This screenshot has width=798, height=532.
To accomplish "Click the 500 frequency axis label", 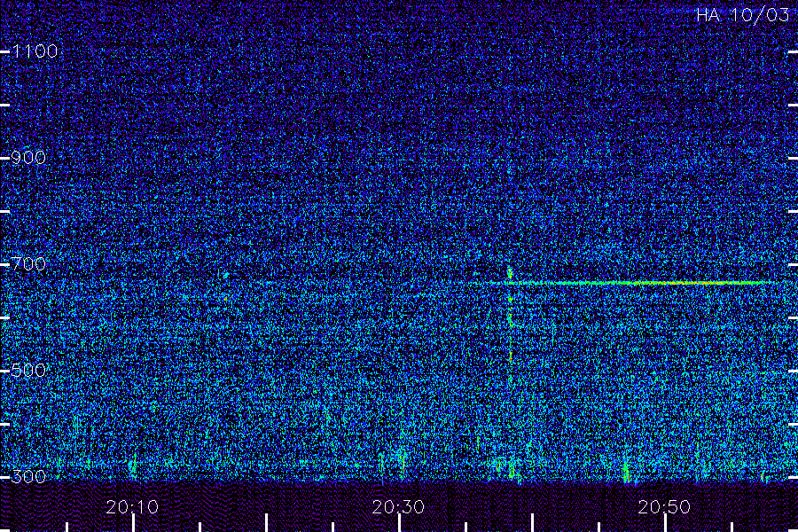I will (x=28, y=370).
